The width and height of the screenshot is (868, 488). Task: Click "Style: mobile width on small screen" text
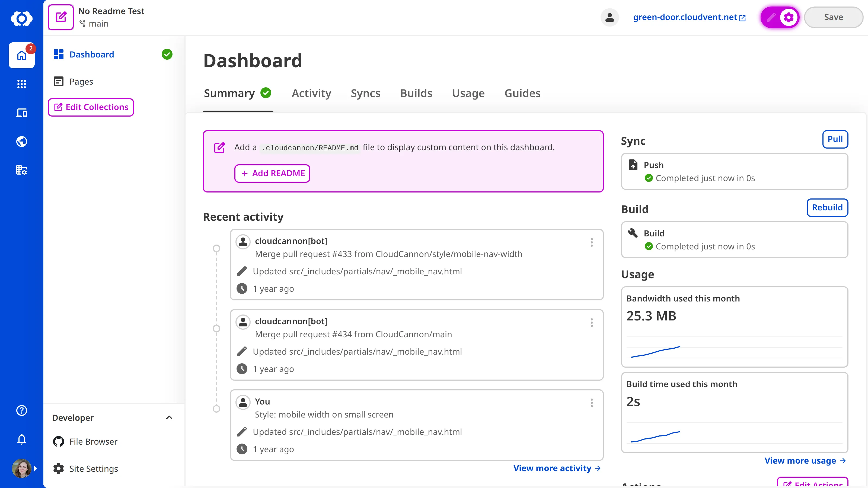[324, 415]
